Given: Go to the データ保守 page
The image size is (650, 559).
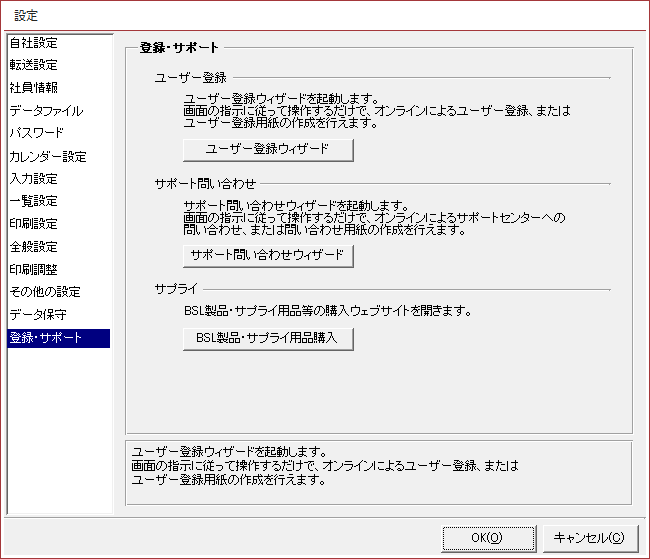Looking at the screenshot, I should (x=38, y=315).
